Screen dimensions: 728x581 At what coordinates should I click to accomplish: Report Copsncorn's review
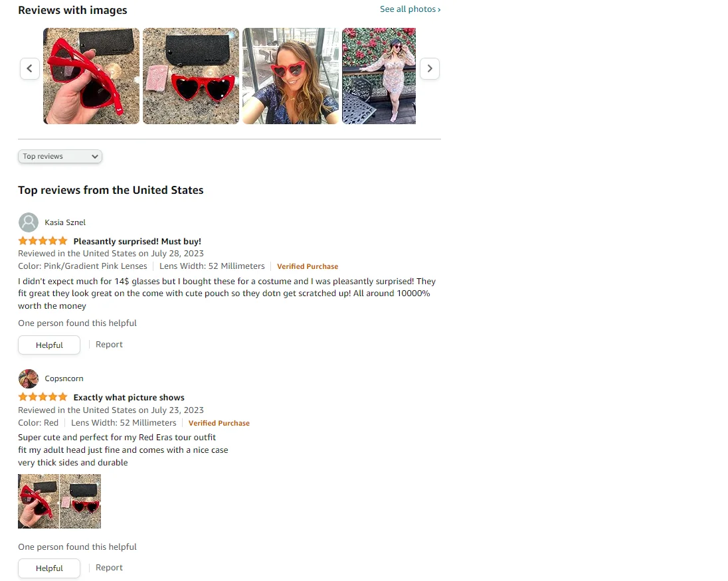coord(109,568)
